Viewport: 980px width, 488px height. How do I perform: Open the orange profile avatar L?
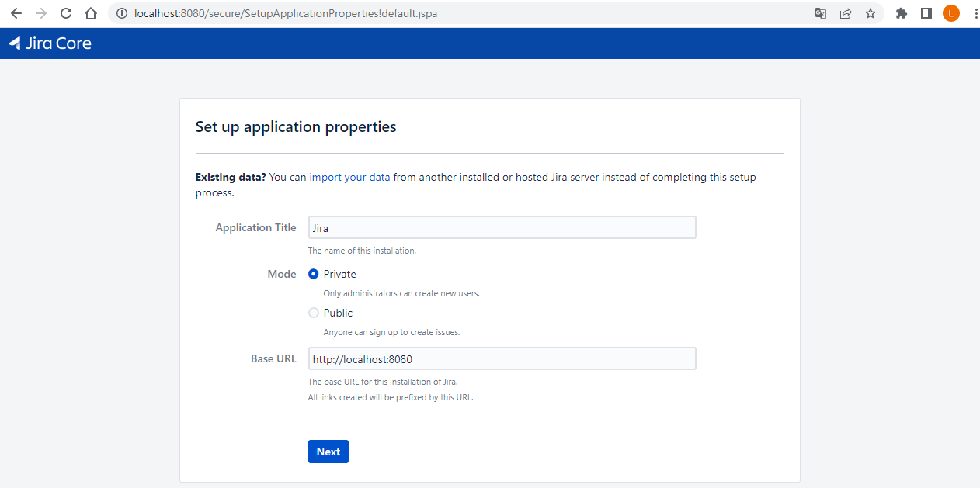(x=951, y=13)
